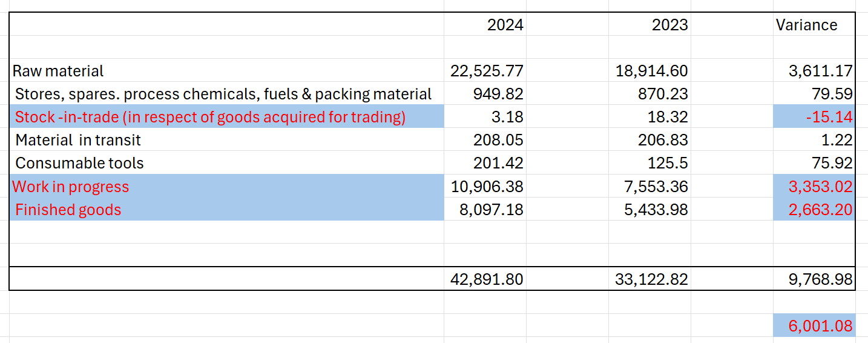Click the highlighted 6,001.08 cell
The height and width of the screenshot is (343, 868).
[x=820, y=326]
